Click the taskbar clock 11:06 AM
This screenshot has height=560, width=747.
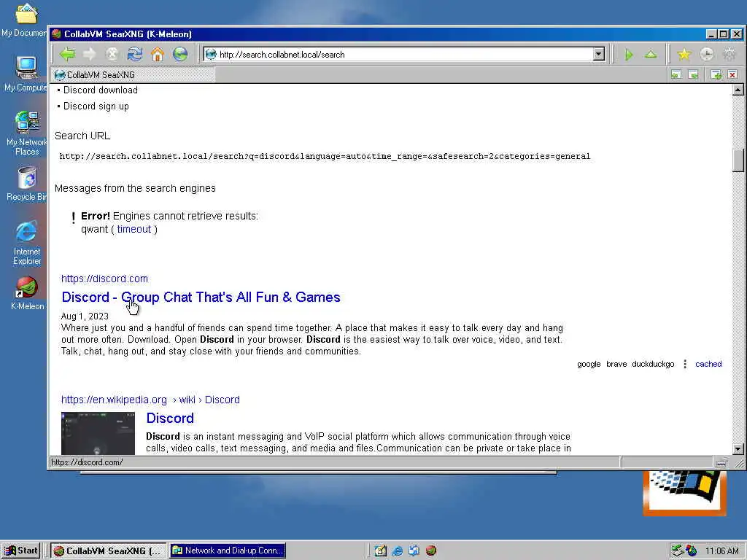pos(721,551)
